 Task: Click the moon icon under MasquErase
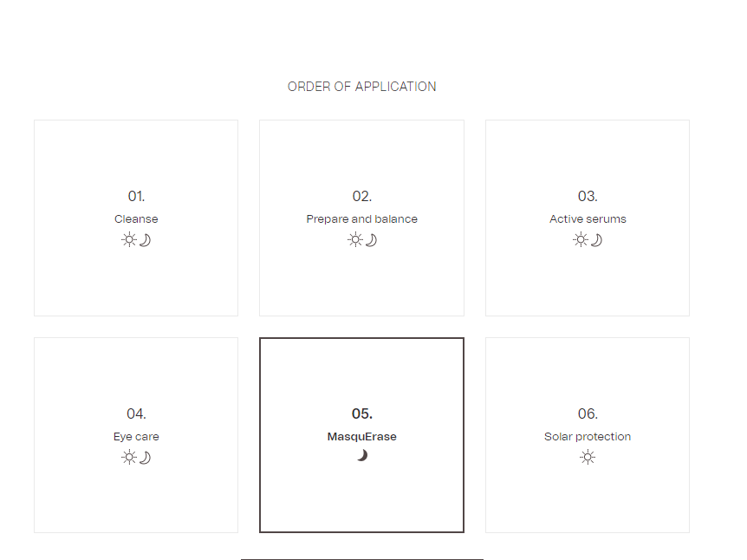click(x=362, y=456)
